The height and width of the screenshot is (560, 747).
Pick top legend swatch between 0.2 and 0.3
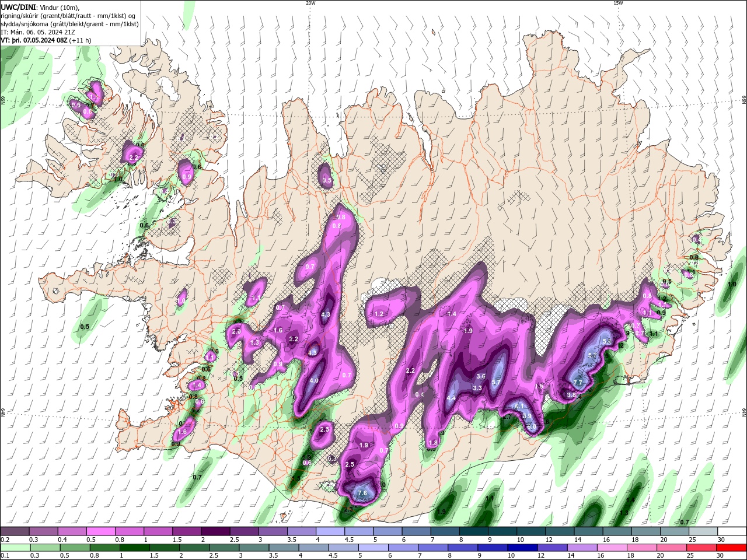15,531
